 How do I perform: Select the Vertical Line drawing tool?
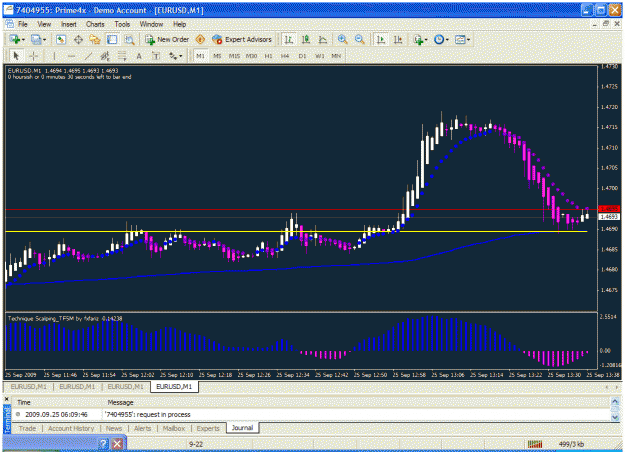click(54, 56)
